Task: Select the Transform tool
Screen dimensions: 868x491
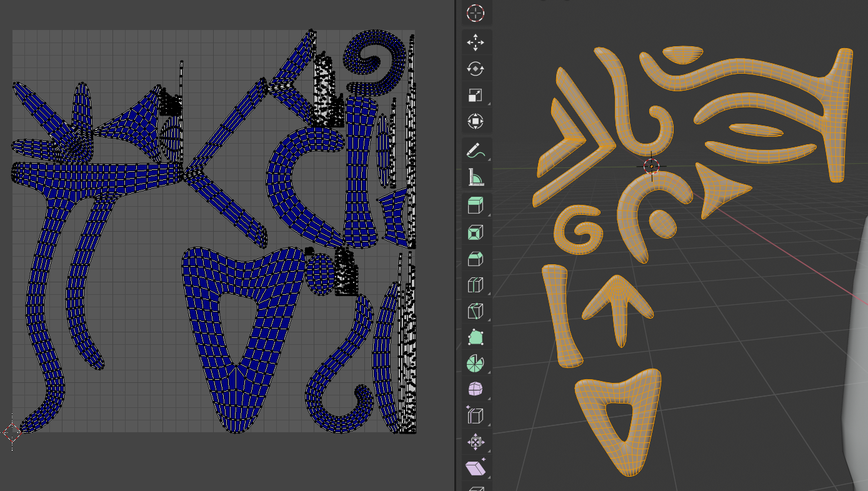Action: point(476,121)
